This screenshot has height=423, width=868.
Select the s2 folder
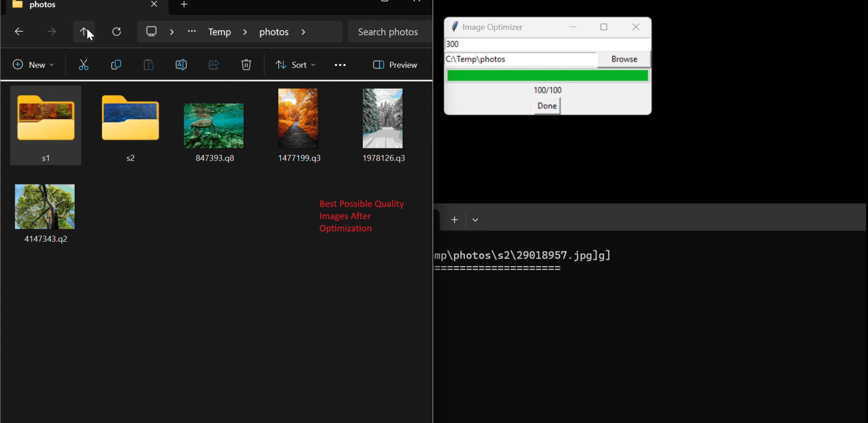(x=130, y=125)
